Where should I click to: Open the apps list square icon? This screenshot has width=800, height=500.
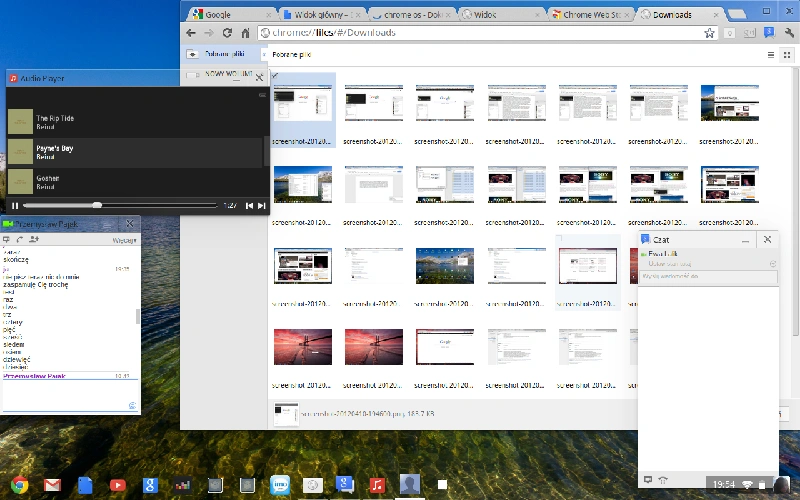442,484
